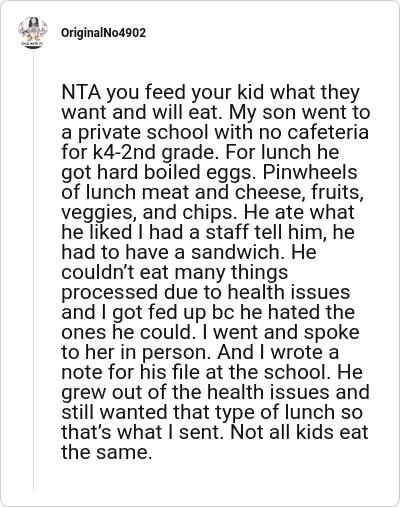The image size is (400, 507).
Task: Click the phrase "still wanted that type of lunch"
Action: click(198, 412)
